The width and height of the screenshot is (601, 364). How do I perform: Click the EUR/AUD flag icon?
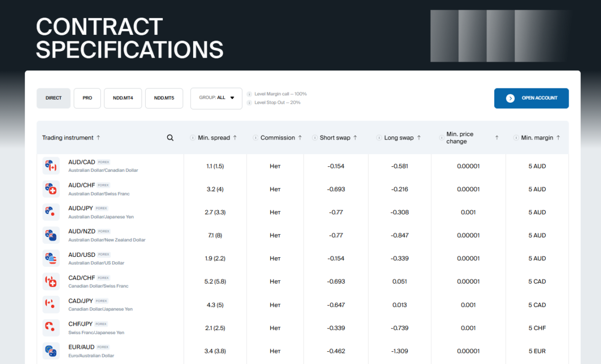pos(51,350)
